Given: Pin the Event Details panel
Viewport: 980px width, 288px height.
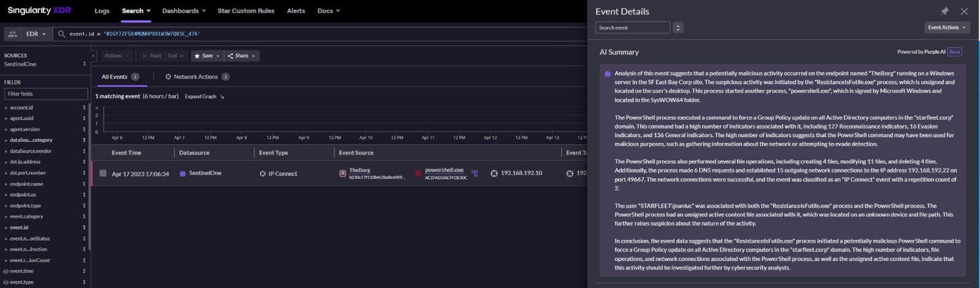Looking at the screenshot, I should (x=944, y=11).
